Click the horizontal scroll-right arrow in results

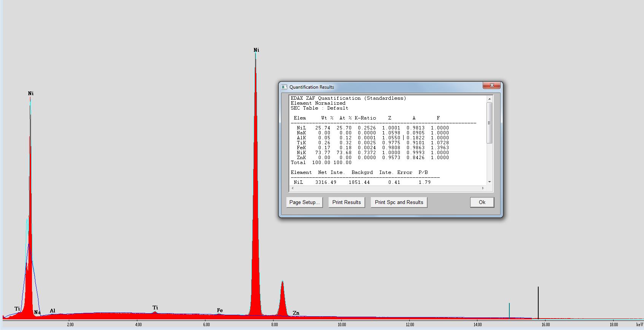483,188
